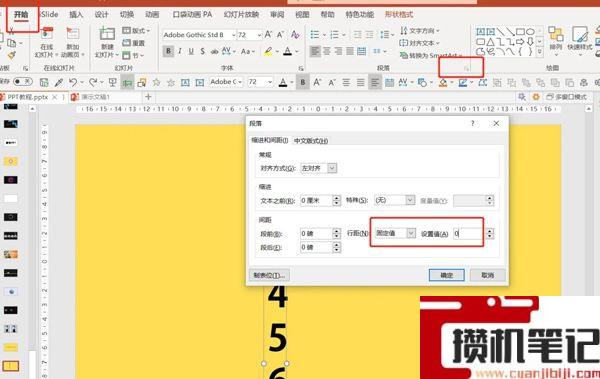
Task: Switch to the 演示文稿1 document tab
Action: coord(96,97)
